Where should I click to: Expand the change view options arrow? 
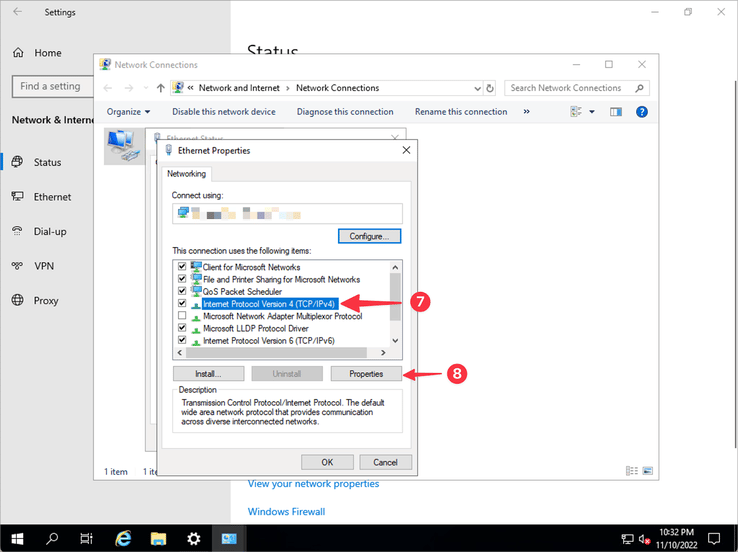[x=591, y=112]
